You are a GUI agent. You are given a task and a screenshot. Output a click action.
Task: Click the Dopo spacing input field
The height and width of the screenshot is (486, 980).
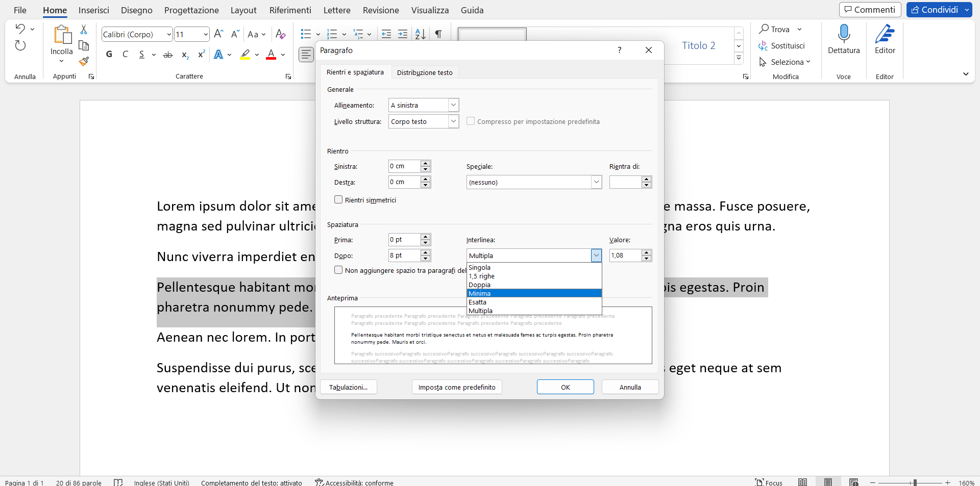(404, 255)
